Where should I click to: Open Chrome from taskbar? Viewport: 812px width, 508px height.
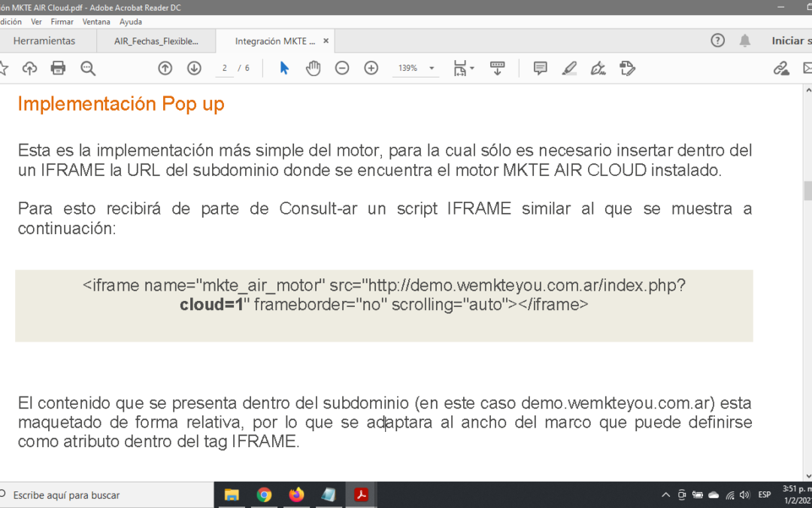(x=264, y=495)
